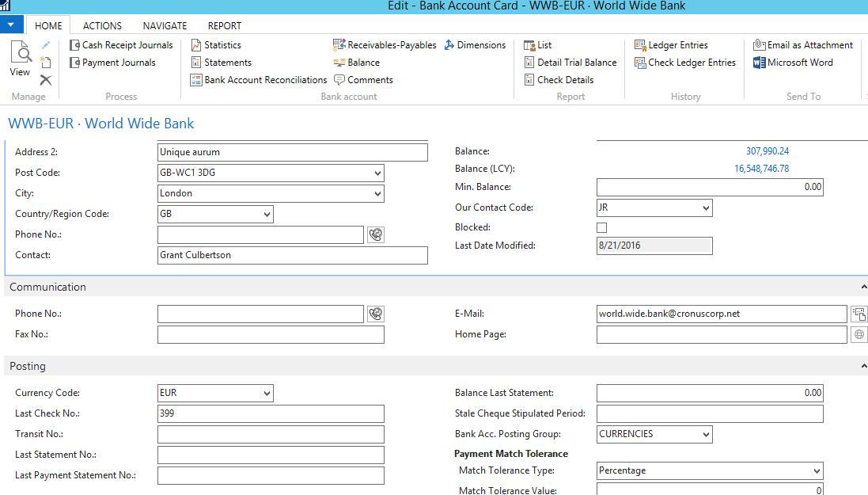
Task: Switch to the NAVIGATE ribbon tab
Action: click(165, 25)
